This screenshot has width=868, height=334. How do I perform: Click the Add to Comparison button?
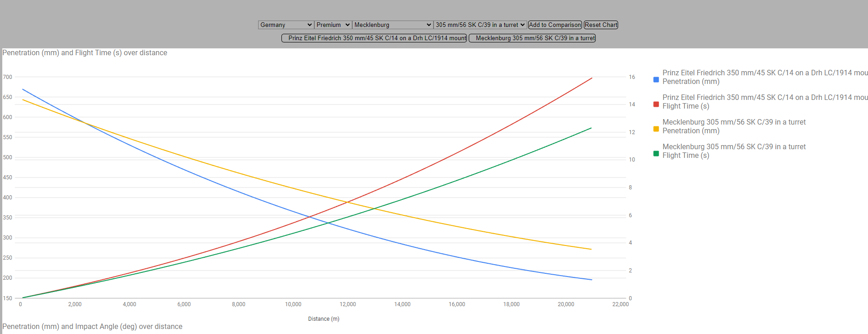(555, 25)
